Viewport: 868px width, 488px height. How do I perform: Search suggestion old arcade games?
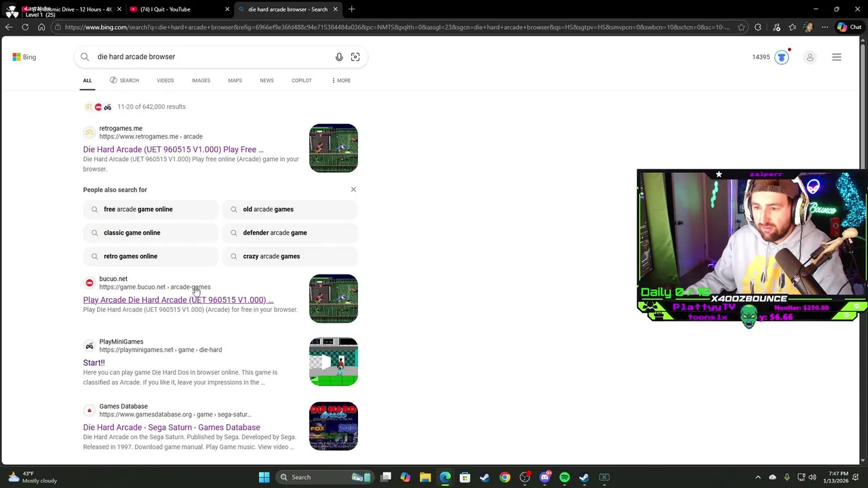pos(290,209)
